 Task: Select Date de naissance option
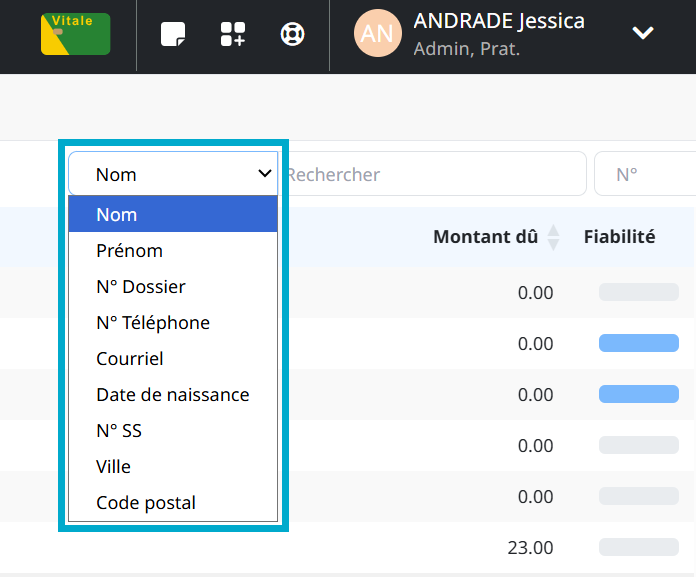click(x=172, y=395)
